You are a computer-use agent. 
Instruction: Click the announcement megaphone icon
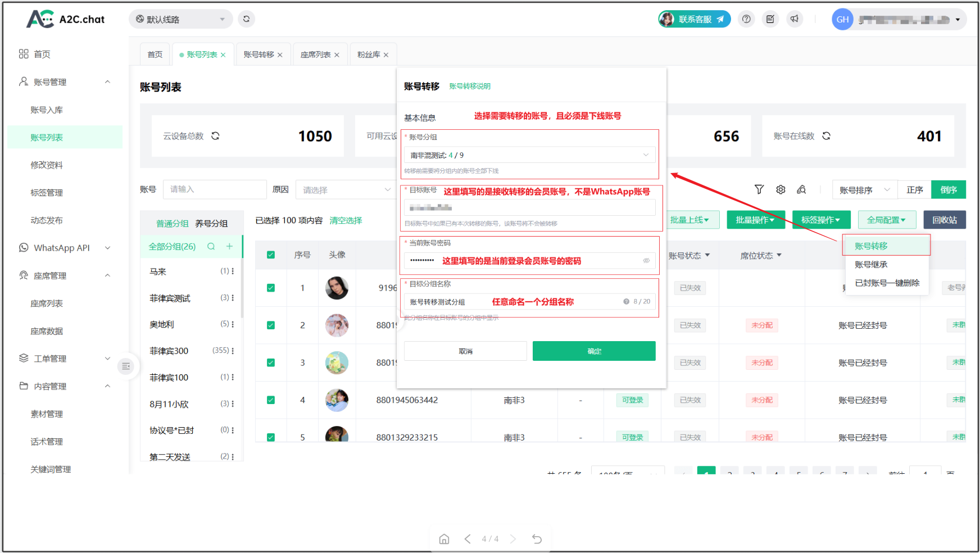(795, 19)
